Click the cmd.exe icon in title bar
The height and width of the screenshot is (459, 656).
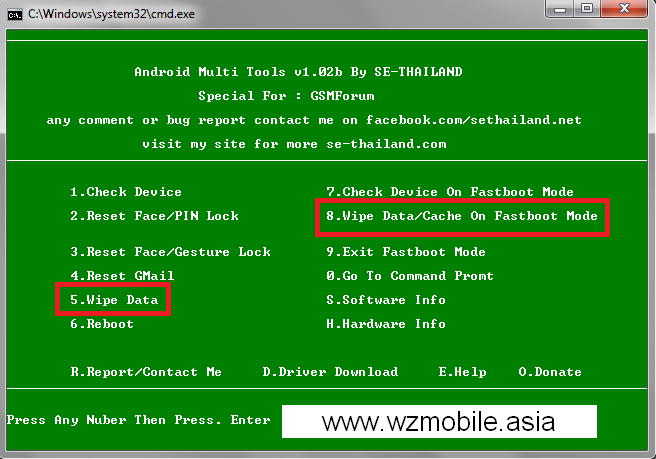(x=15, y=15)
